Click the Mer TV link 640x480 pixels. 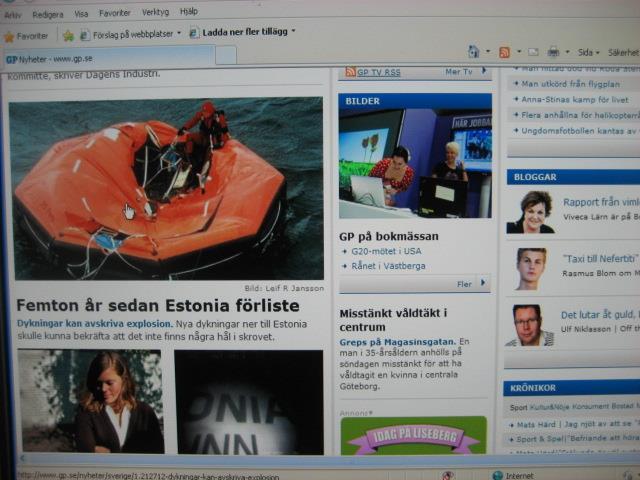(458, 72)
